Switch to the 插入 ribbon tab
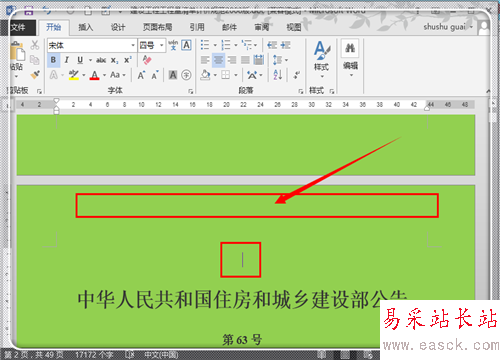 (86, 27)
